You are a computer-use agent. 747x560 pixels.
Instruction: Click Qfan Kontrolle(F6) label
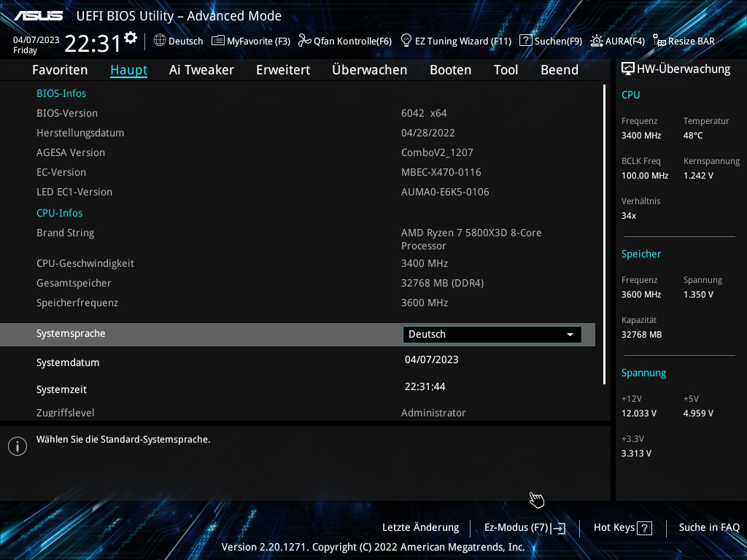[352, 41]
